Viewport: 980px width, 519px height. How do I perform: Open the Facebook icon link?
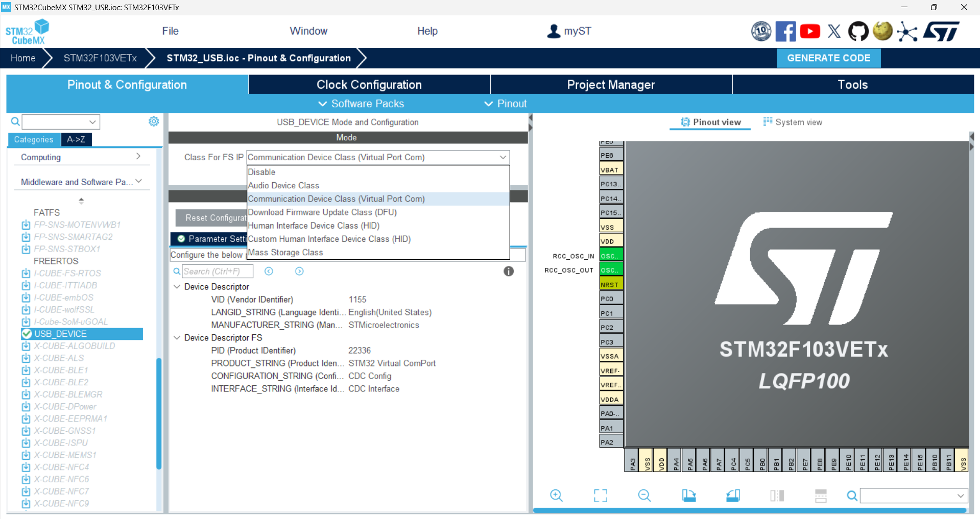[785, 31]
